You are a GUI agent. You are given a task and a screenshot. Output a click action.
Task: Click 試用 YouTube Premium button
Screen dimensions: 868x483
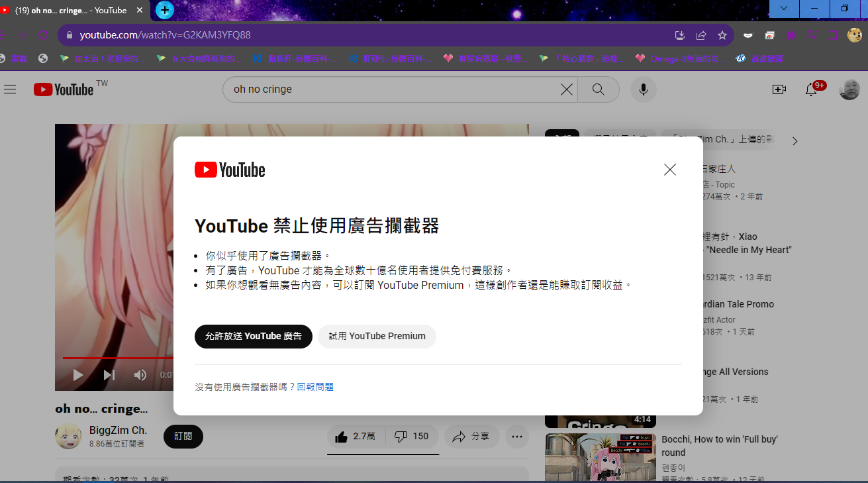tap(377, 336)
